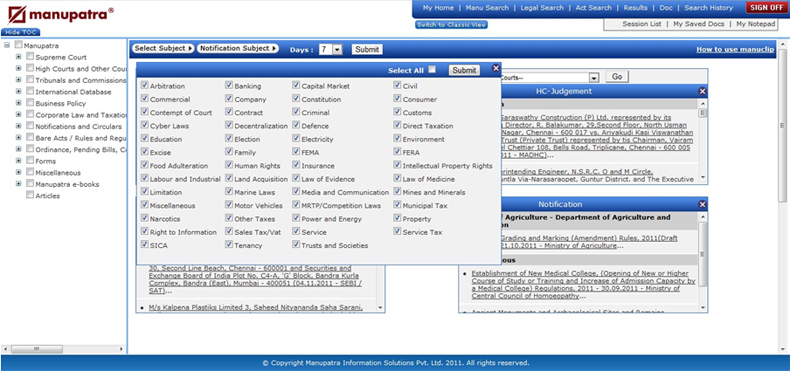Screen dimensions: 790x371
Task: Expand International Database node
Action: (x=19, y=91)
